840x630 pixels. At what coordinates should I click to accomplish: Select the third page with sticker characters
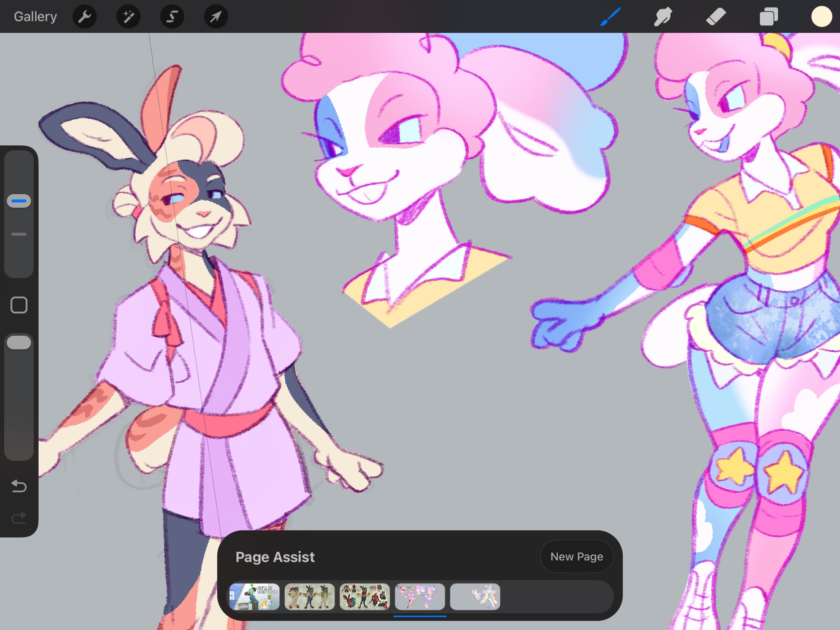365,596
